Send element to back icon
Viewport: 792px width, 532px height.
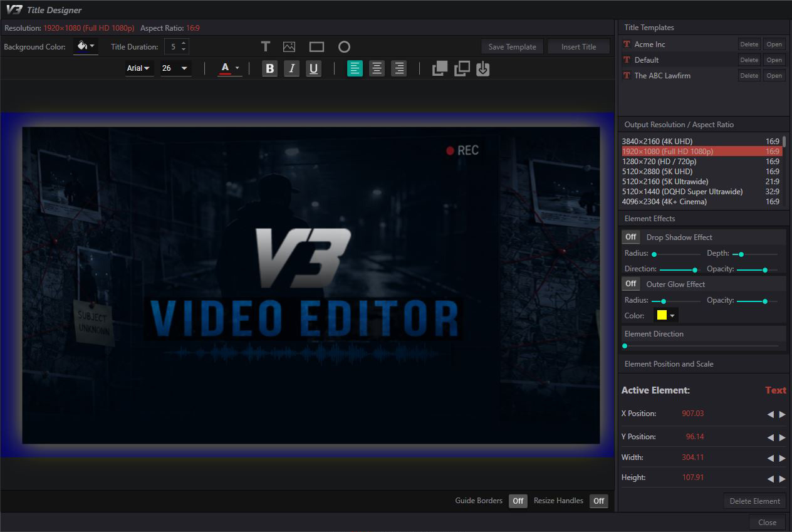click(462, 68)
